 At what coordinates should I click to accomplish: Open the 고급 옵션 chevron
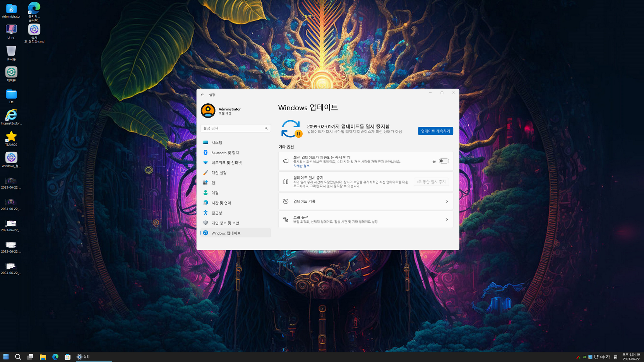(x=447, y=220)
